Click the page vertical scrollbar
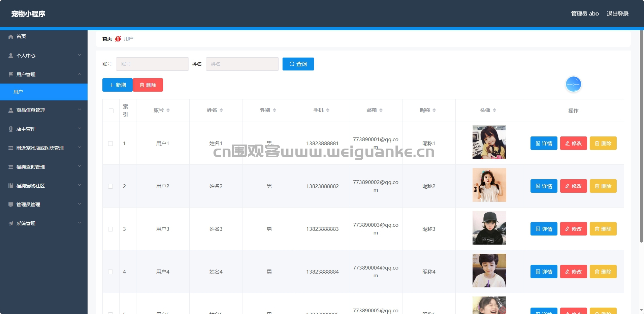The width and height of the screenshot is (644, 314). pos(641,136)
